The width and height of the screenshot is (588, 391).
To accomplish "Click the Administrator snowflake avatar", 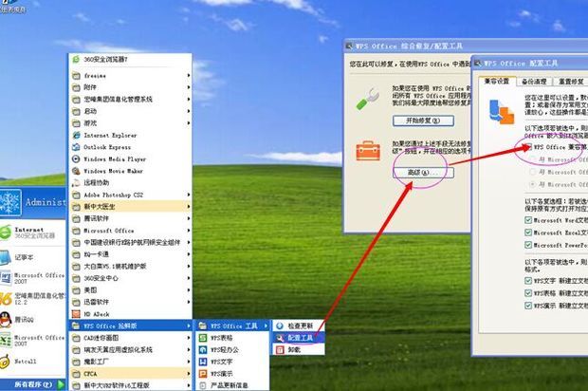I will point(10,202).
